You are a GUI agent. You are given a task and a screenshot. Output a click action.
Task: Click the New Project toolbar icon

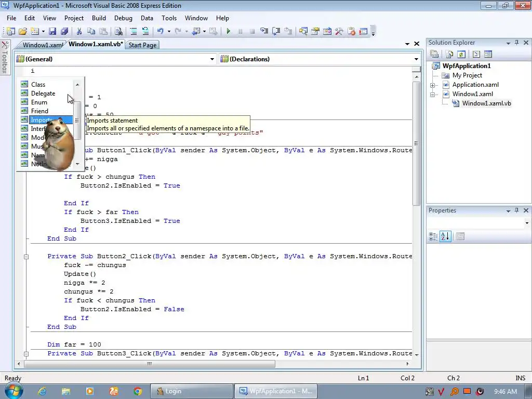point(11,32)
